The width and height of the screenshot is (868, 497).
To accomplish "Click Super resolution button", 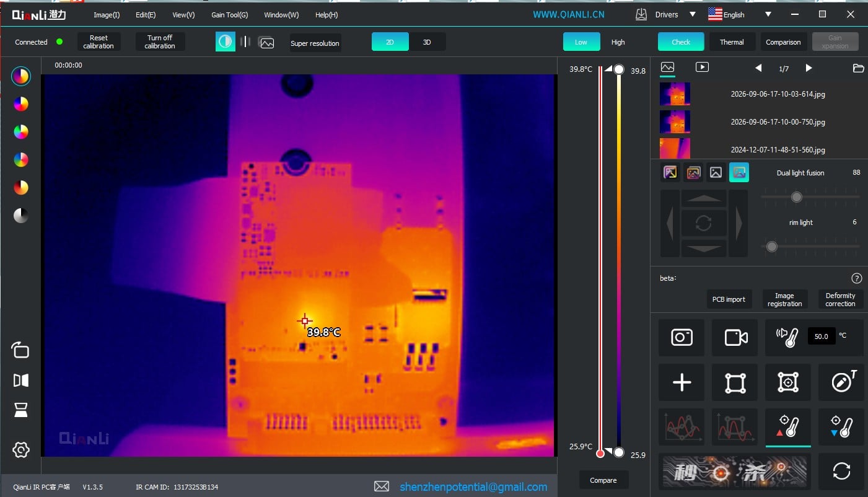I will coord(315,43).
